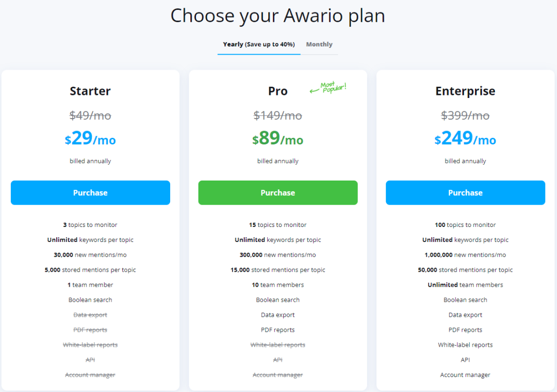Click Pro 10 team members text

click(278, 285)
